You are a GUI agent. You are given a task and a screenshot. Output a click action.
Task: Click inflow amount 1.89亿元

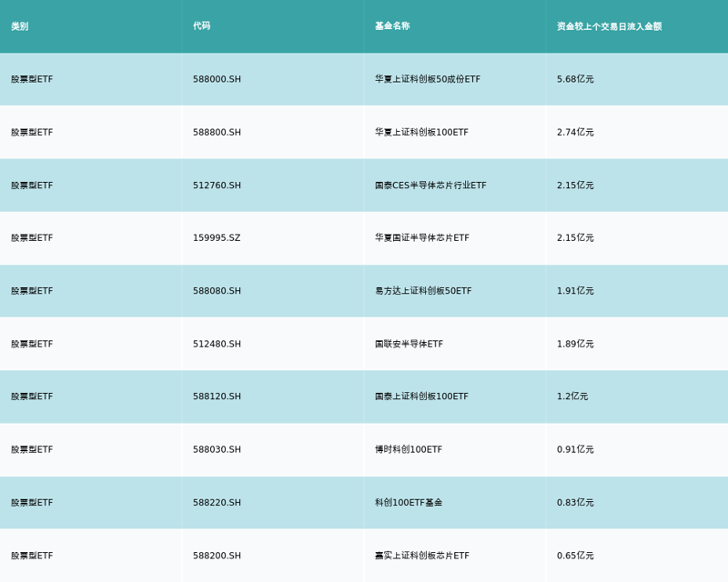pos(575,344)
